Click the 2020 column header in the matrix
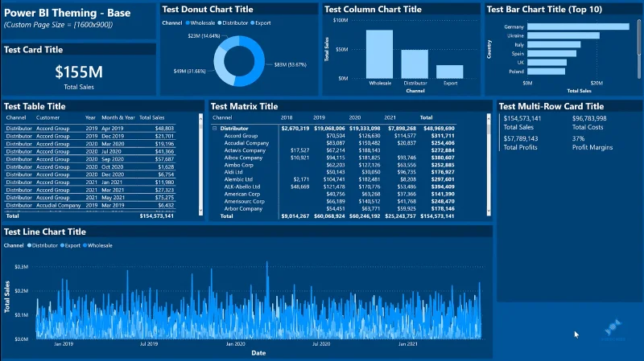The height and width of the screenshot is (361, 644). 355,117
